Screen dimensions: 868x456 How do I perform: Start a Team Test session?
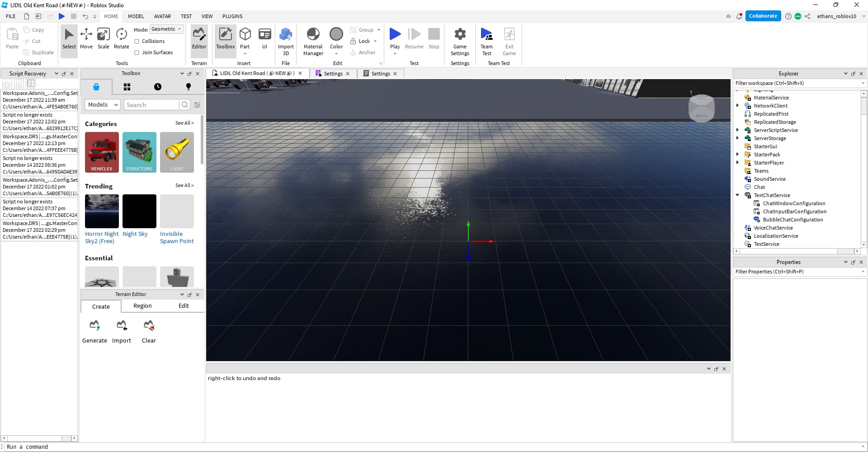pos(486,41)
